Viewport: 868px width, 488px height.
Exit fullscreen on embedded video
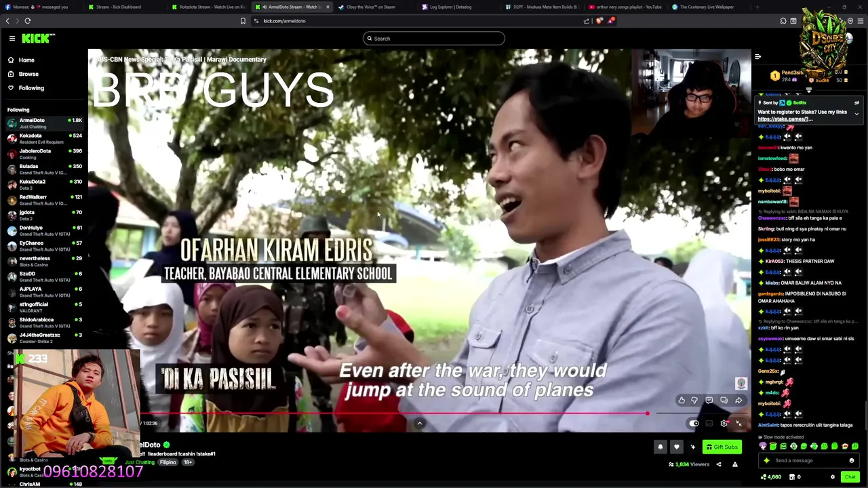pos(739,424)
